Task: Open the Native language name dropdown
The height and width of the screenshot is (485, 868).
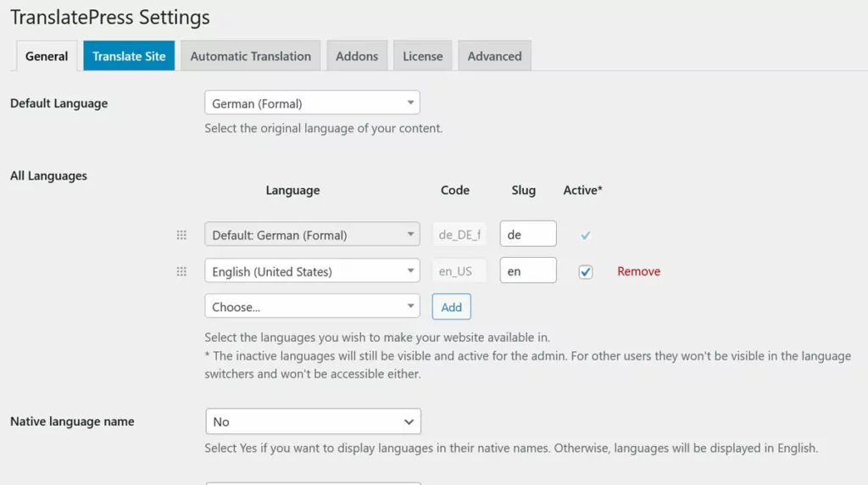Action: coord(313,421)
